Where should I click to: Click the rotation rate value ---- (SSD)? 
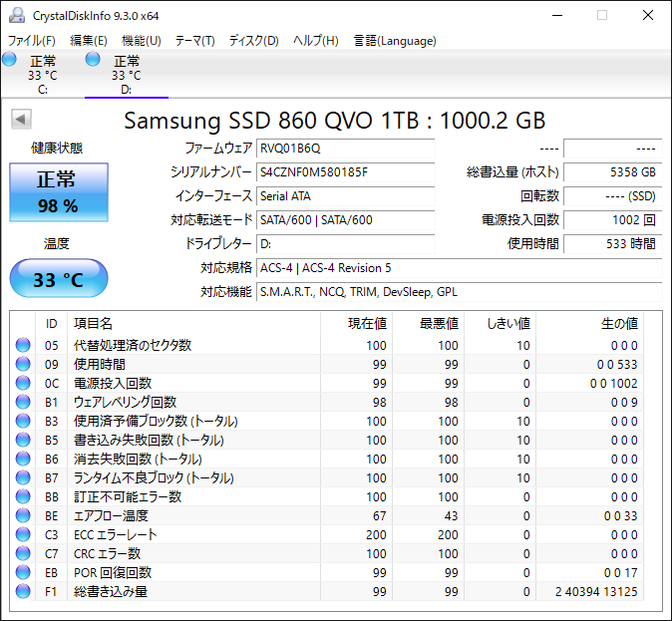coord(613,196)
